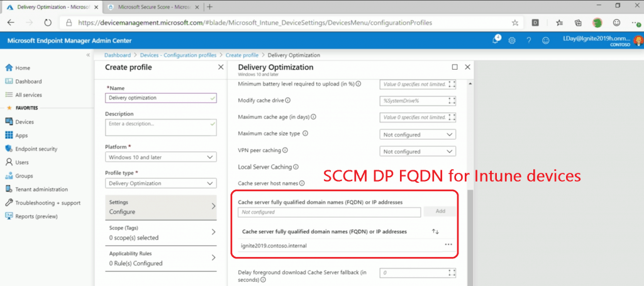Close the Create profile blade

221,67
